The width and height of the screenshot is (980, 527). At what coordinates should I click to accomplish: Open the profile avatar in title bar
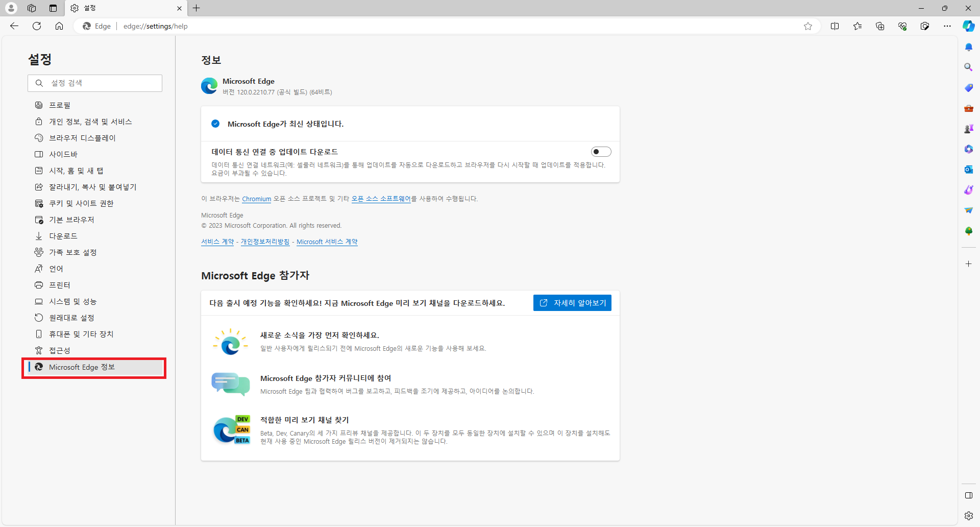click(11, 8)
